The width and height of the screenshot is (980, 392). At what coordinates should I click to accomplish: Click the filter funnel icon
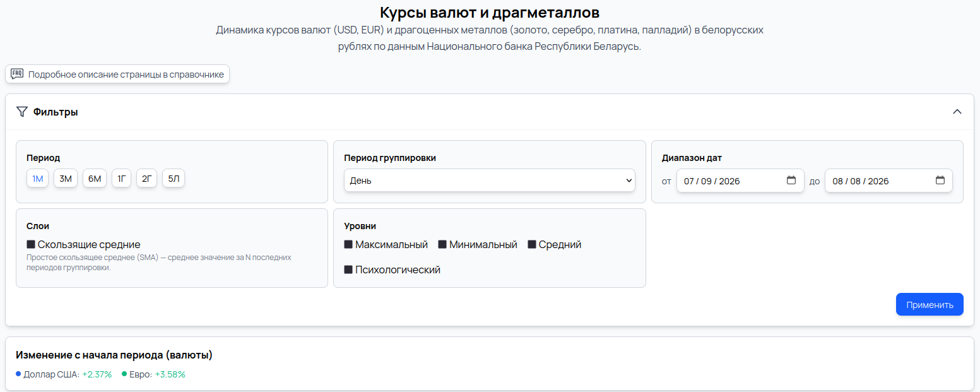tap(22, 112)
